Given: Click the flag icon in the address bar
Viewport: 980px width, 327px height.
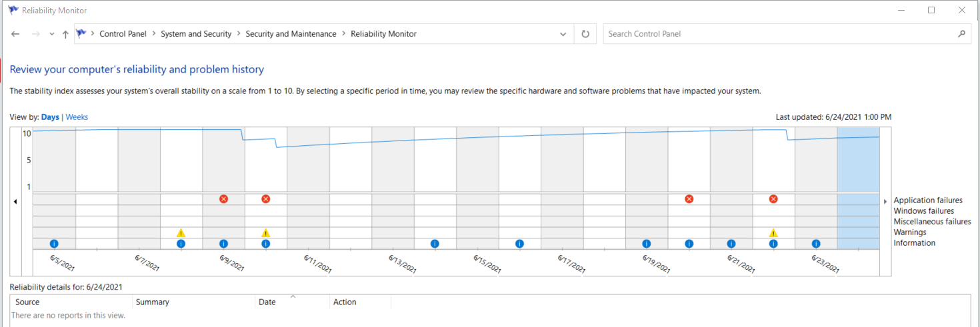Looking at the screenshot, I should [81, 33].
